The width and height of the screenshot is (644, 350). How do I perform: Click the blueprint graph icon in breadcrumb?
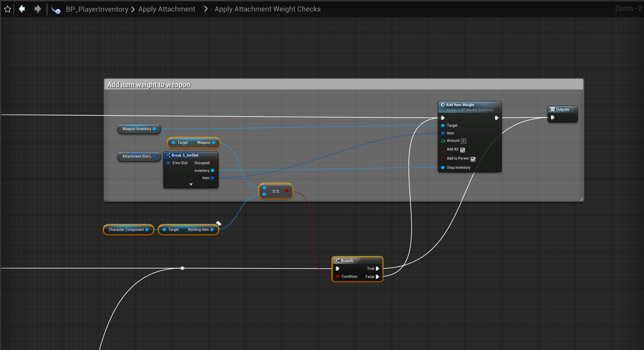[x=56, y=10]
